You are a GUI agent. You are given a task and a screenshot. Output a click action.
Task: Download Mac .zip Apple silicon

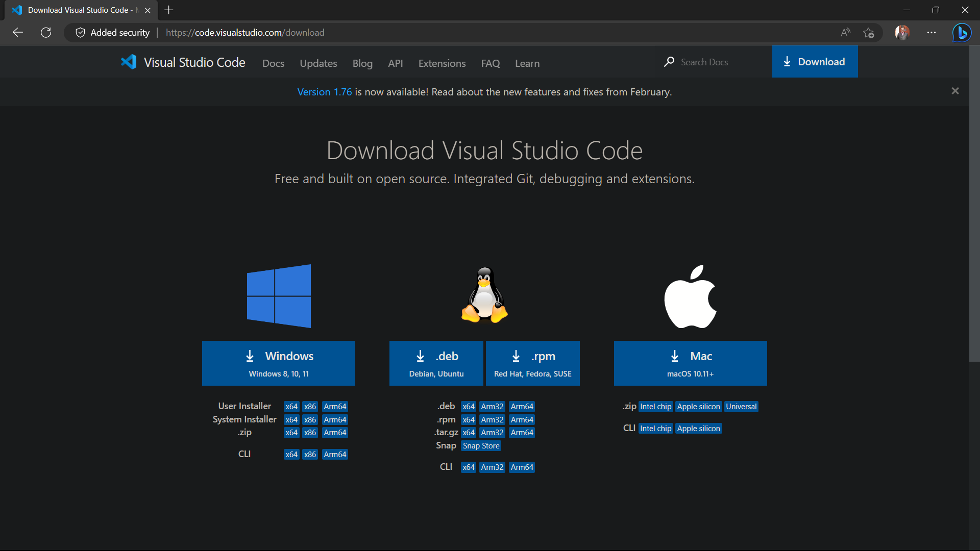click(x=698, y=407)
